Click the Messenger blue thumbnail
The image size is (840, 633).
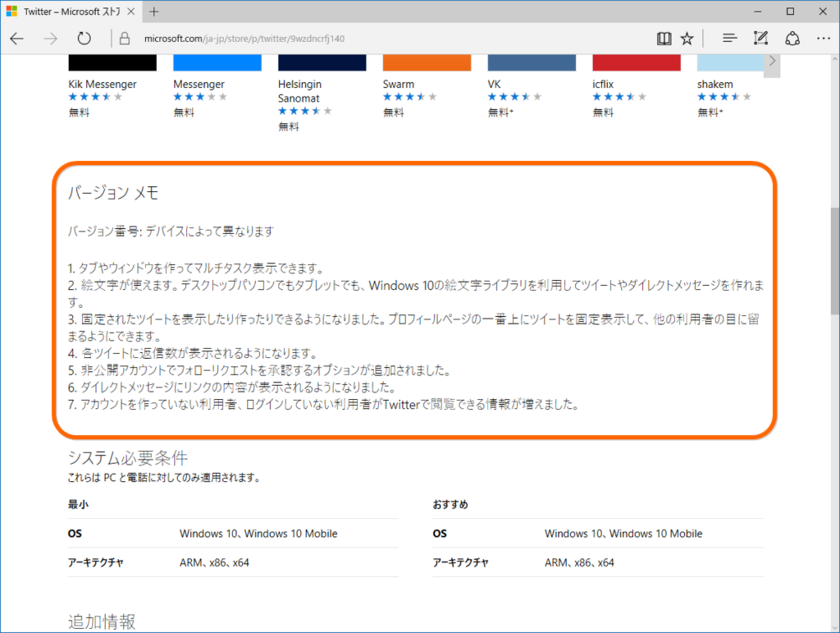tap(217, 63)
